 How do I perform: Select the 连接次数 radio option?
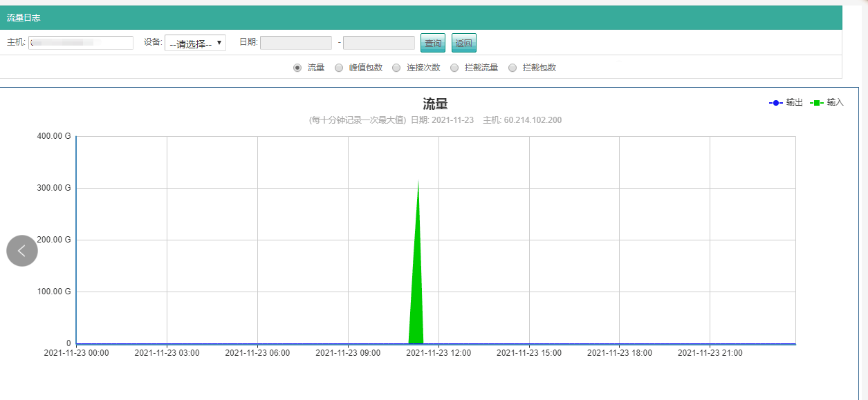(x=396, y=68)
